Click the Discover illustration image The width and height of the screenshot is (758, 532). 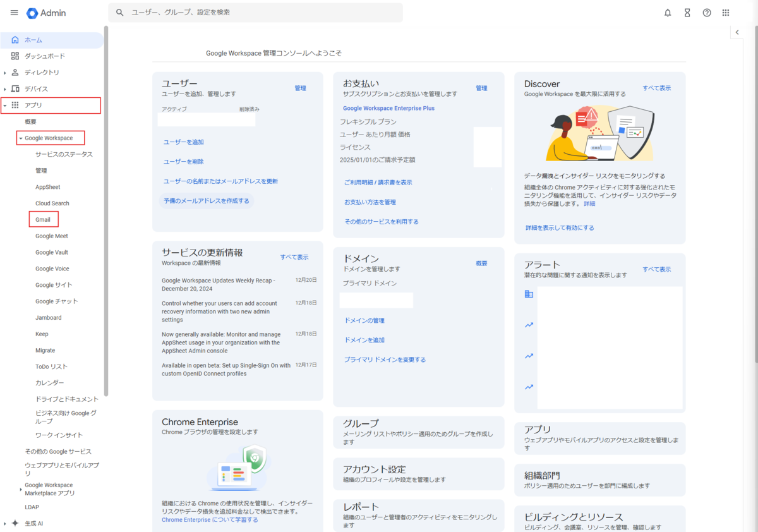(600, 133)
